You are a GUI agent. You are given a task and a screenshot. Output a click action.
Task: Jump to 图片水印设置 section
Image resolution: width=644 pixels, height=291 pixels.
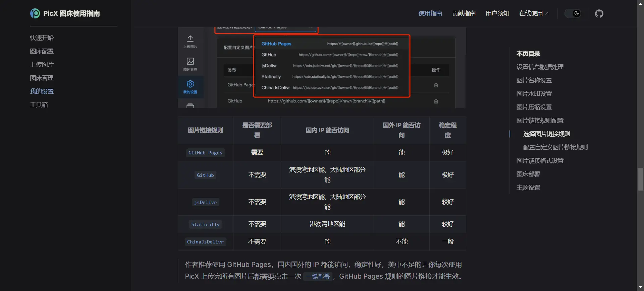point(534,94)
